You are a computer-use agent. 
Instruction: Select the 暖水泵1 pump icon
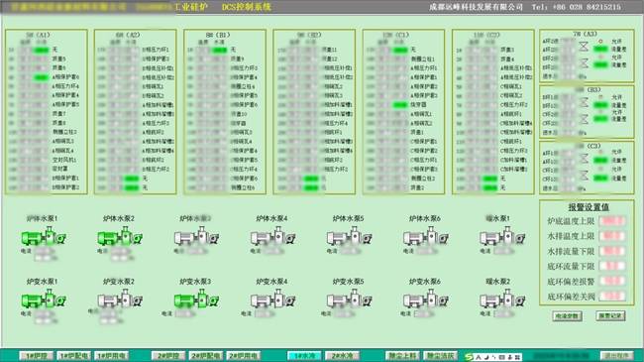502,236
